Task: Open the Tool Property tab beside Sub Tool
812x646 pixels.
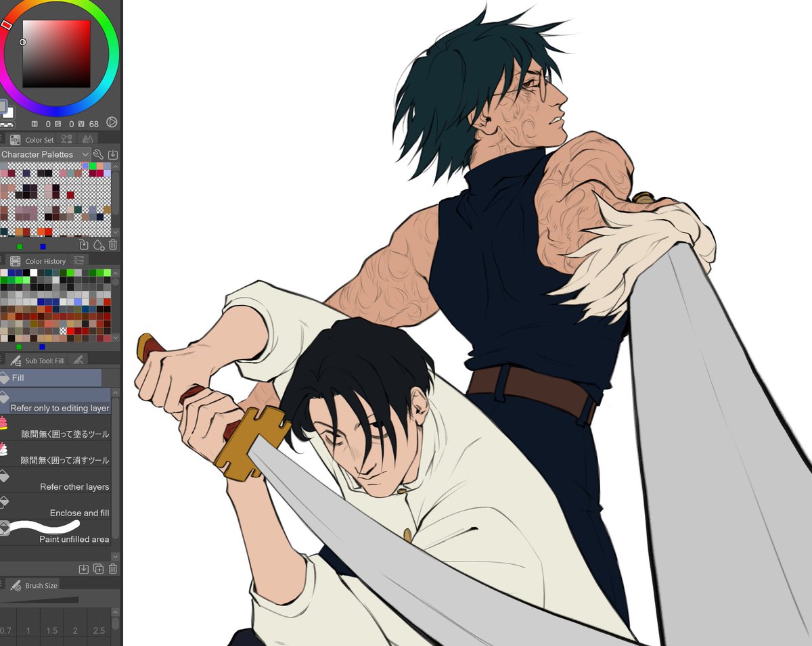Action: (x=78, y=360)
